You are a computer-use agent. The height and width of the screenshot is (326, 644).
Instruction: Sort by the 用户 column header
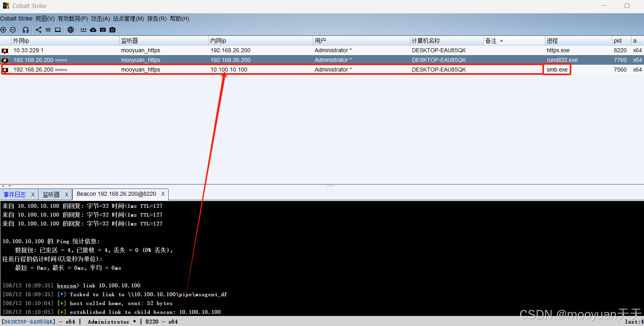click(x=361, y=41)
